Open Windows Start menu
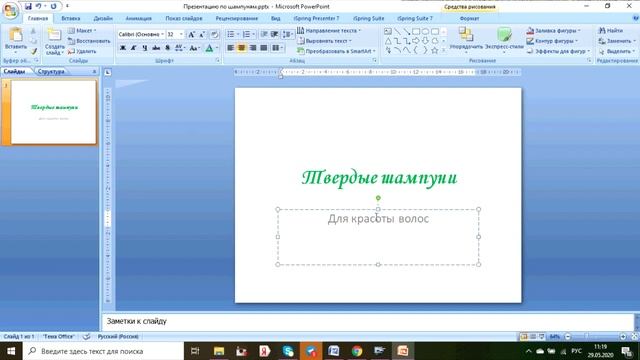Viewport: 640px width, 360px height. coord(11,351)
